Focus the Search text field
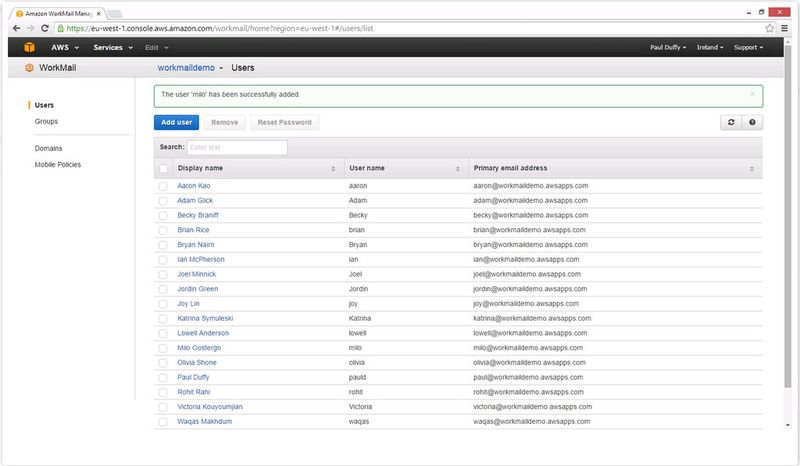This screenshot has height=466, width=800. 237,148
